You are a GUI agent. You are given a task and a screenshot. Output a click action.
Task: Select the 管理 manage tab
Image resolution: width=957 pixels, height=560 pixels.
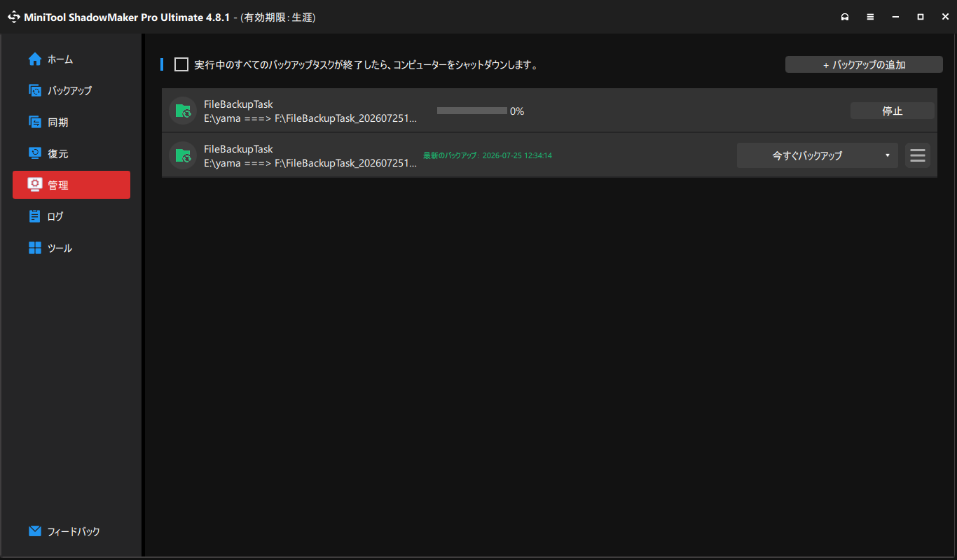pos(71,185)
